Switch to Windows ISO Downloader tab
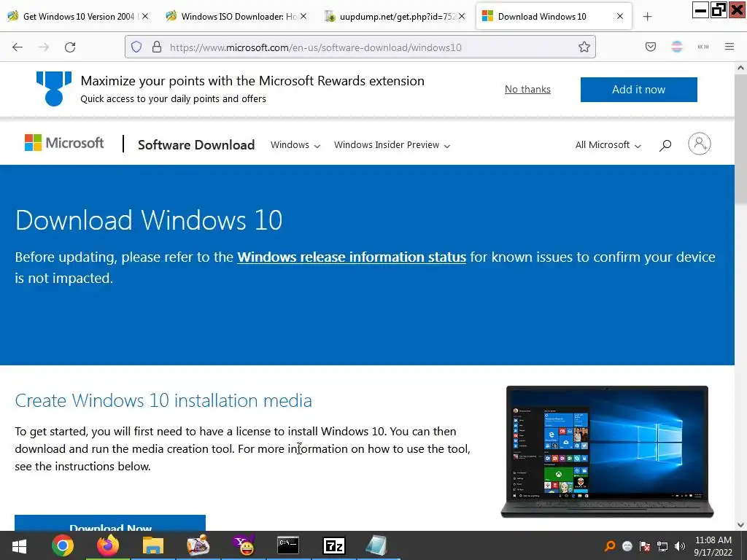The image size is (747, 560). tap(237, 16)
